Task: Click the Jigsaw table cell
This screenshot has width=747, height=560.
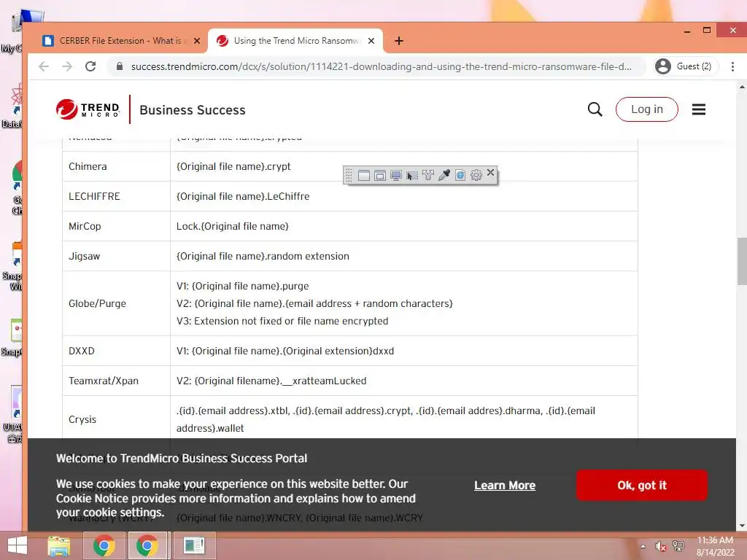Action: (x=116, y=256)
